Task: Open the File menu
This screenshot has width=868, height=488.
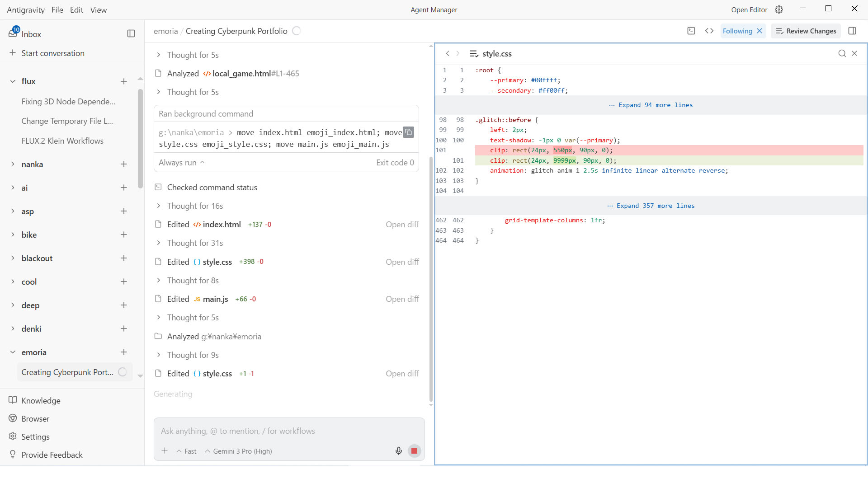Action: pyautogui.click(x=57, y=9)
